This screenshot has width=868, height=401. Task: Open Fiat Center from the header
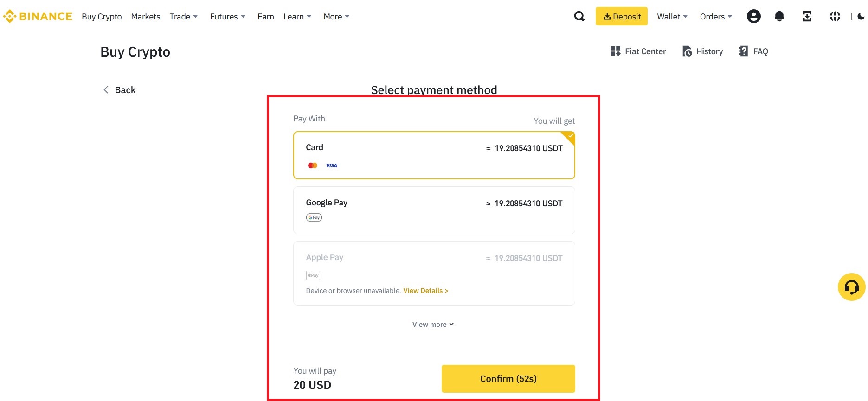[638, 51]
